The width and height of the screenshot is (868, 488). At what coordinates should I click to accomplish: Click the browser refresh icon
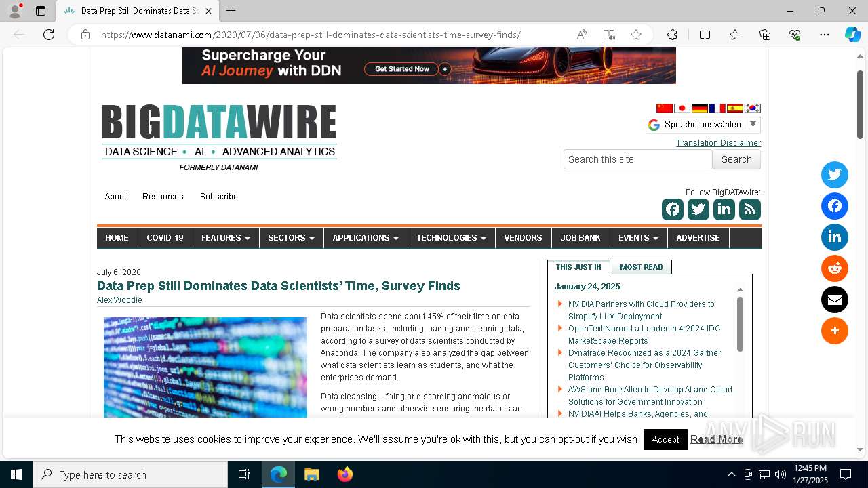click(x=49, y=35)
